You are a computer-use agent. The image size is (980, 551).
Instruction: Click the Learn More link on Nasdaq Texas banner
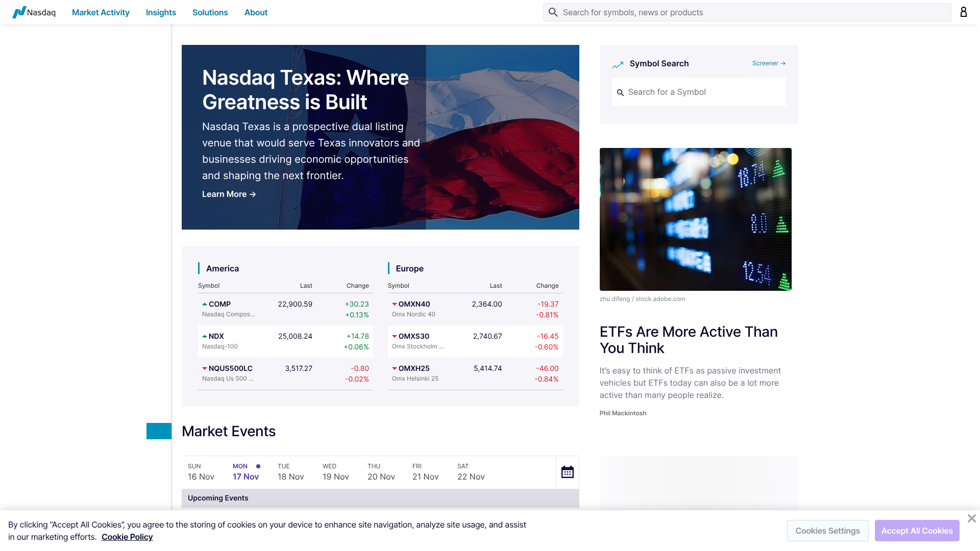tap(228, 194)
